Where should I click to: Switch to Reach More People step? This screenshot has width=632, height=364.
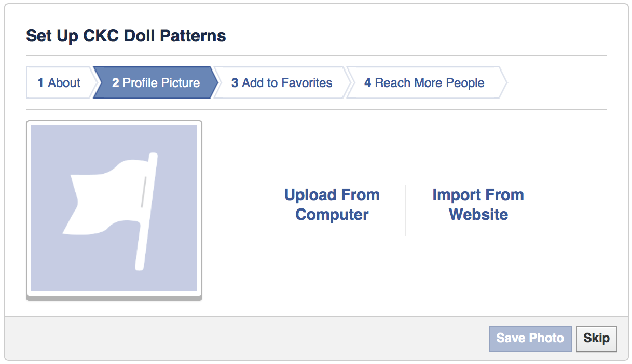424,82
